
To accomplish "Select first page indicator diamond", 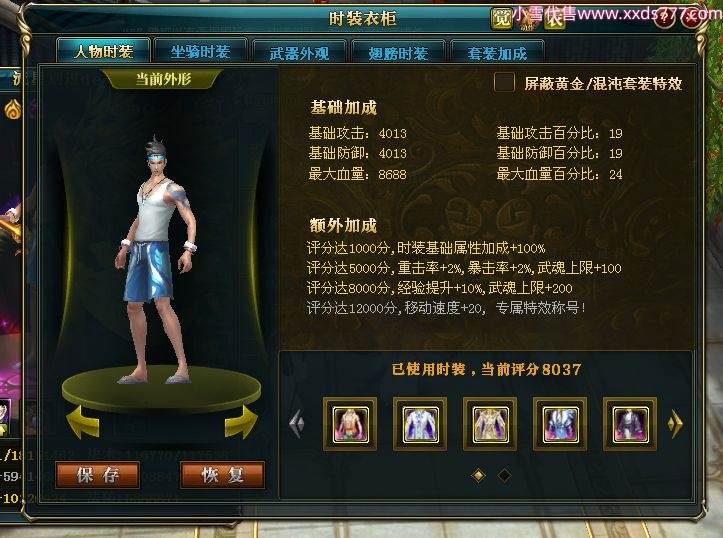I will [x=479, y=475].
